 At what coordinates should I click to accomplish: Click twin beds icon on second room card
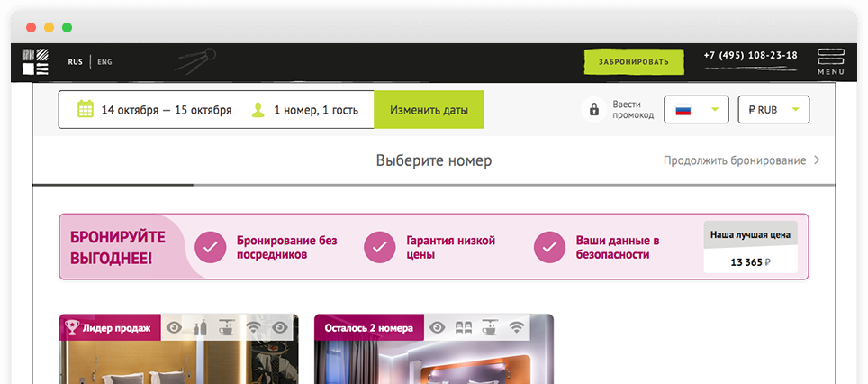tap(463, 327)
